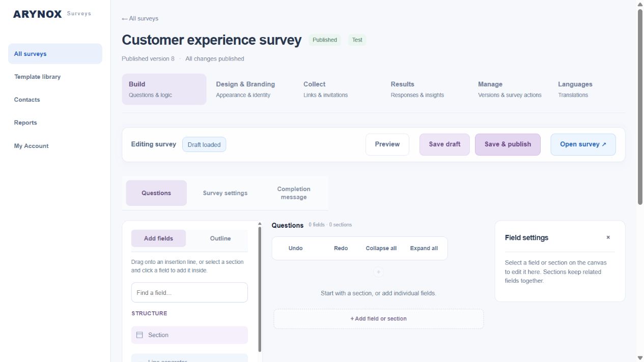Go back via All surveys link

pos(140,18)
